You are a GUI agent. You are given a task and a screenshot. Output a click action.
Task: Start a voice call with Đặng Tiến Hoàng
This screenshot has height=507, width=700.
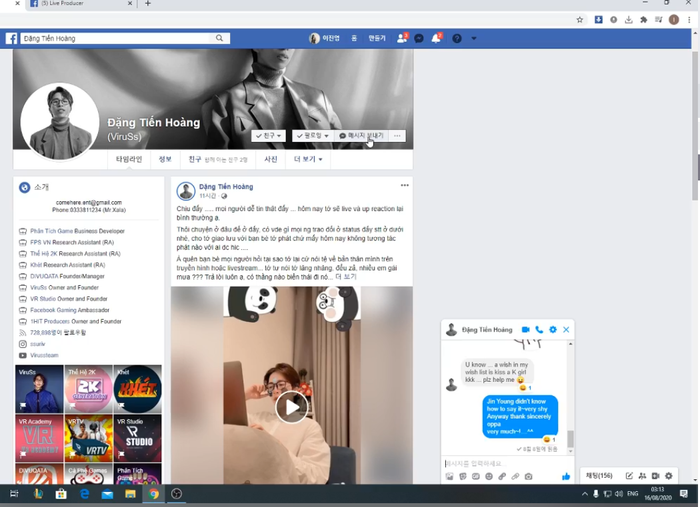pyautogui.click(x=539, y=330)
